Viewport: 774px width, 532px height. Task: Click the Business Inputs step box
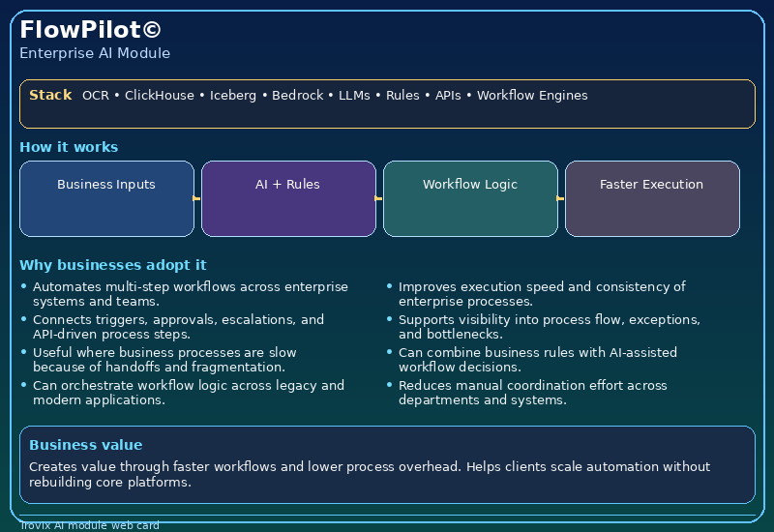click(x=106, y=198)
